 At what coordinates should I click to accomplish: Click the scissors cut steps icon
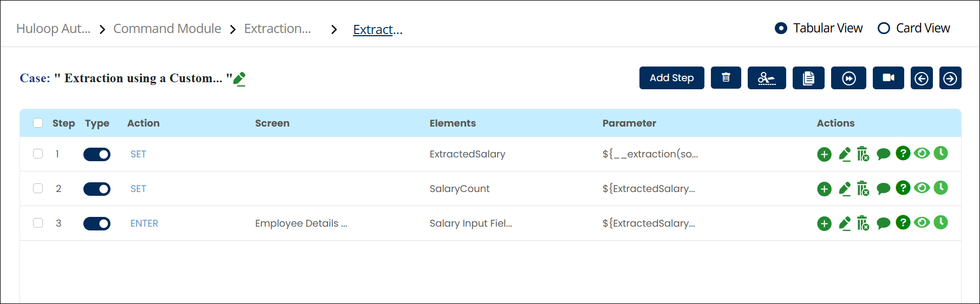point(766,78)
